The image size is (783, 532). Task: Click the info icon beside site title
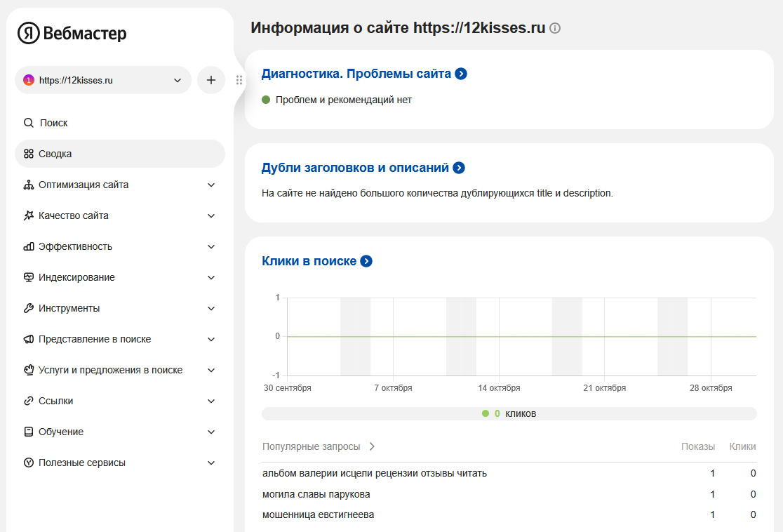[x=555, y=28]
